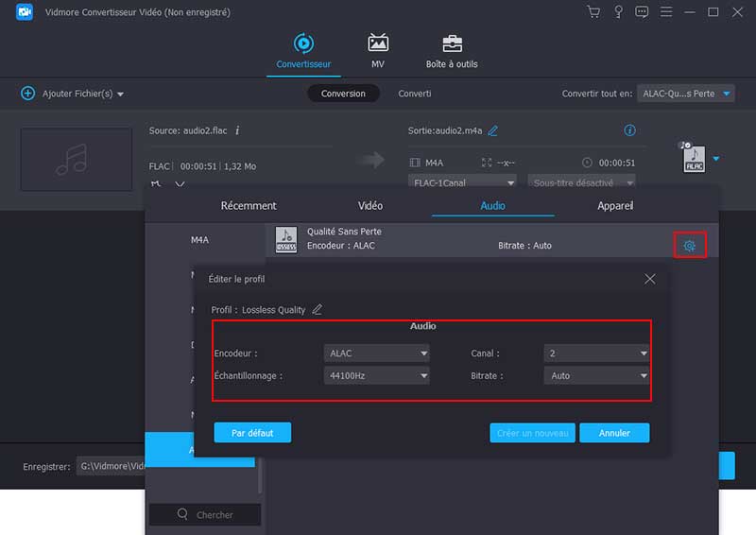756x535 pixels.
Task: Switch to the Converti tab
Action: tap(415, 94)
